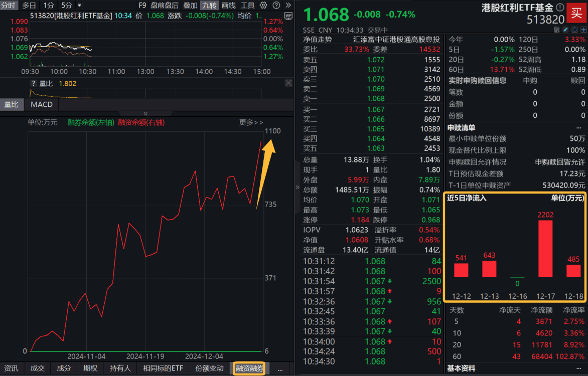
Task: Open the 资讯 news tab
Action: tap(11, 368)
